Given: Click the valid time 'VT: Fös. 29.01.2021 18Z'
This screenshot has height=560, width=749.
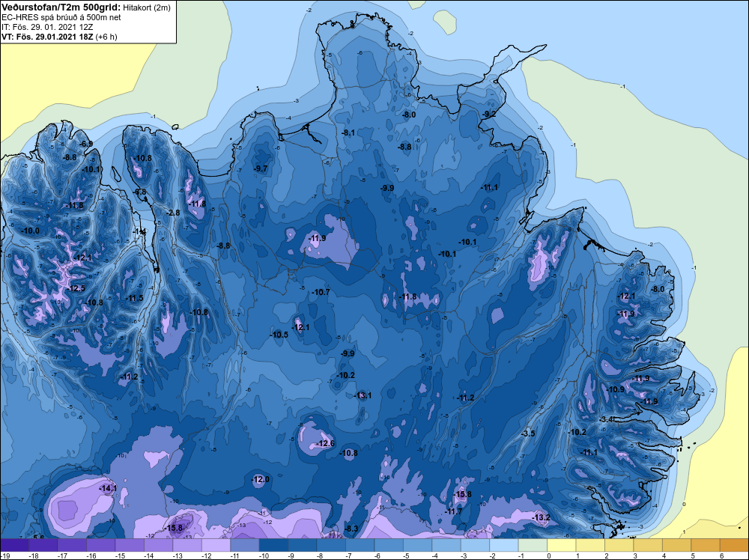Looking at the screenshot, I should pos(47,36).
